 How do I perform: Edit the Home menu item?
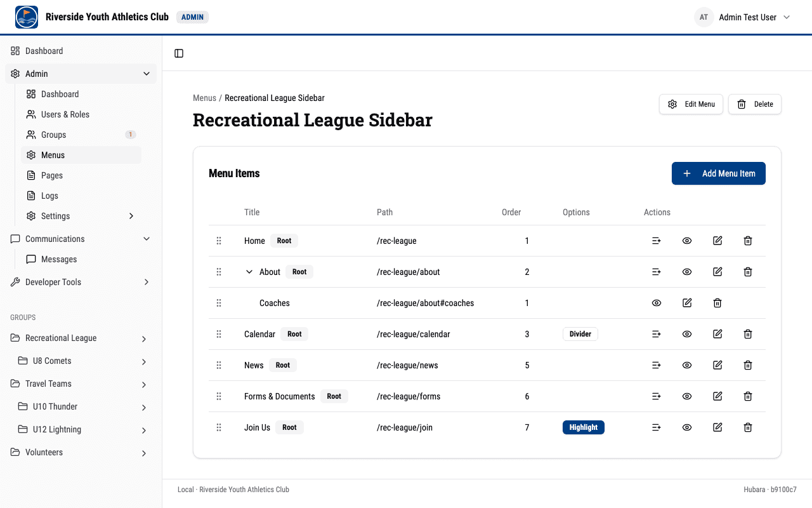717,241
